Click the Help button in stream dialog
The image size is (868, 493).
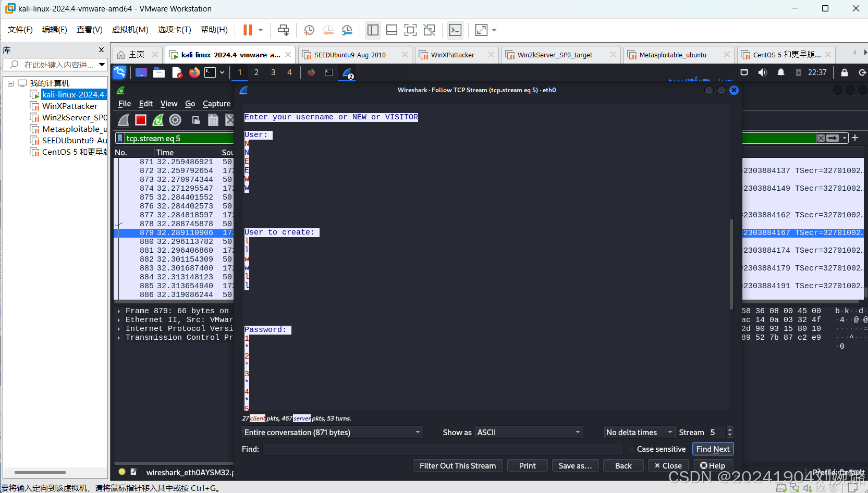tap(713, 466)
